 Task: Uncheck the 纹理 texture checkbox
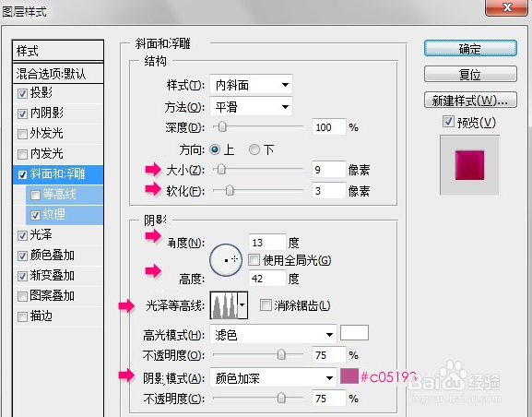(35, 215)
